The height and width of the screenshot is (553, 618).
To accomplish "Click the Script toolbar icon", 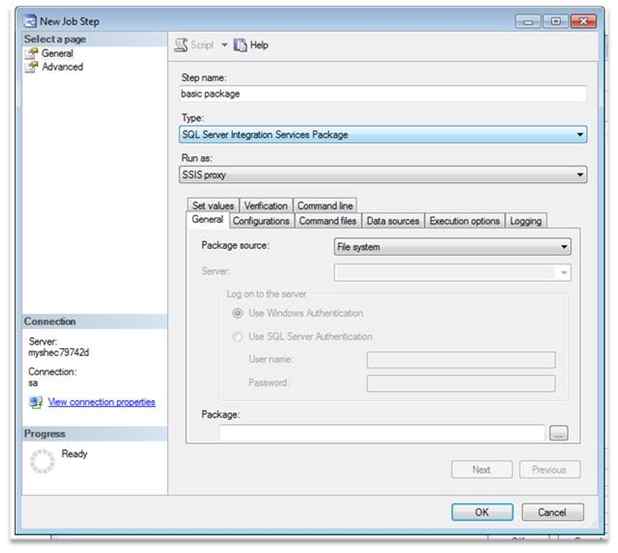I will (x=181, y=45).
